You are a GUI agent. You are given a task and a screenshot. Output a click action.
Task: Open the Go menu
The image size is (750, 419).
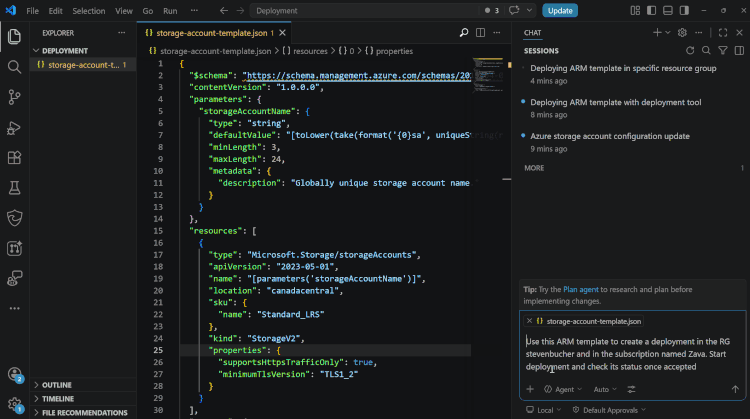coord(148,11)
